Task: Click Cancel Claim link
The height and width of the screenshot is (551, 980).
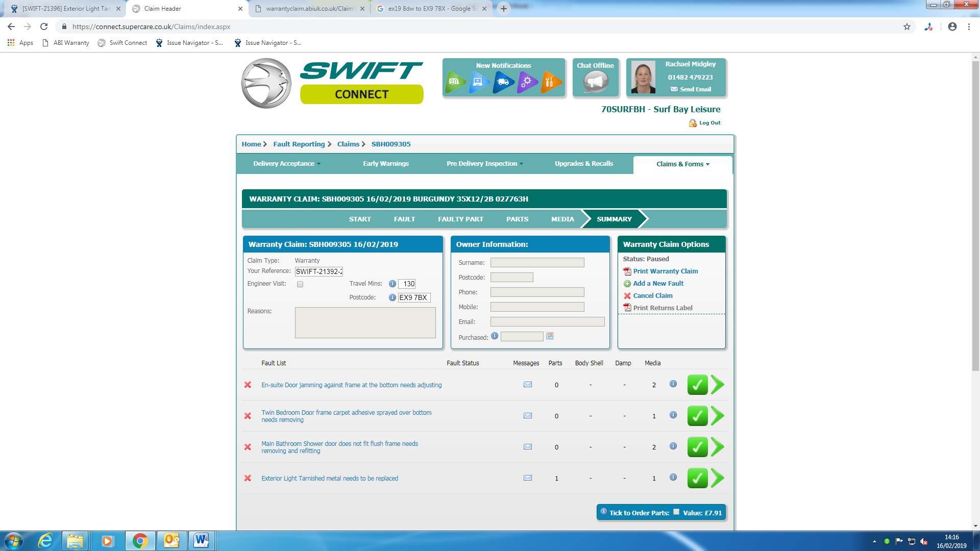Action: [x=652, y=296]
